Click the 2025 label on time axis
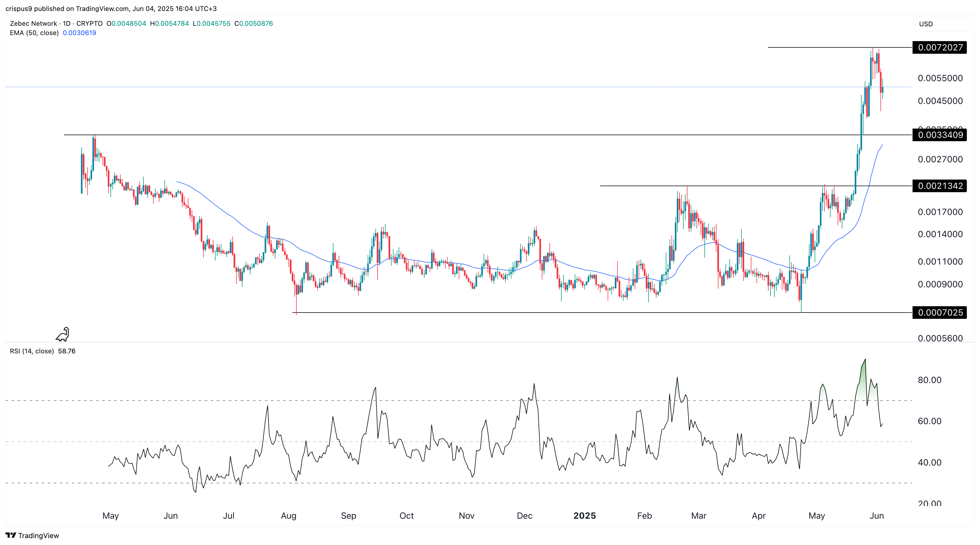 pyautogui.click(x=585, y=516)
